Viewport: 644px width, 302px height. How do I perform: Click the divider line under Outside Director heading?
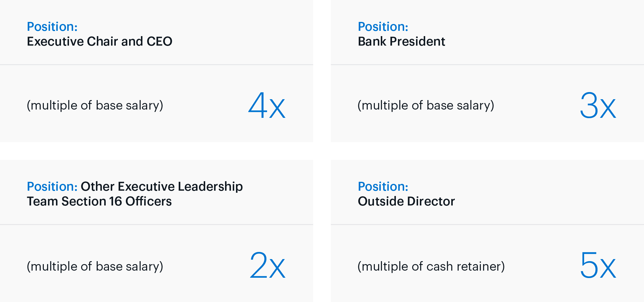487,224
